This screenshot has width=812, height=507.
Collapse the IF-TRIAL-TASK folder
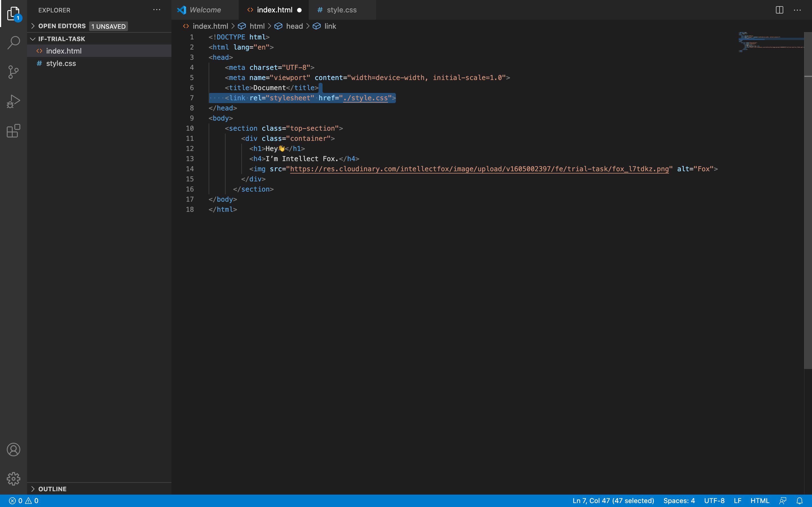click(x=61, y=39)
